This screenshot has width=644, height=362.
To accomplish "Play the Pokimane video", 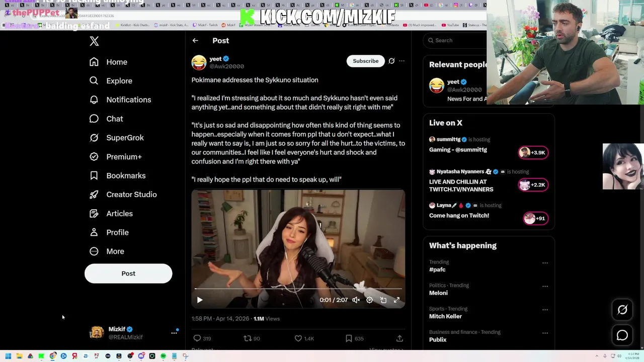I will [x=200, y=300].
